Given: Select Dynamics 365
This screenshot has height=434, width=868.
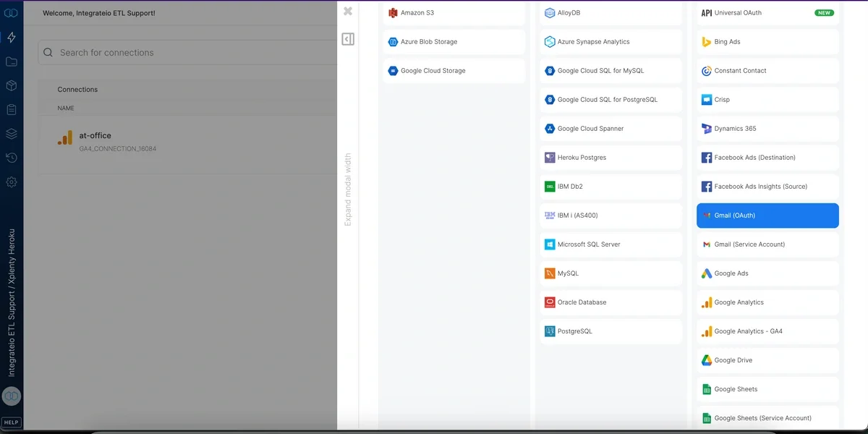Looking at the screenshot, I should coord(767,129).
